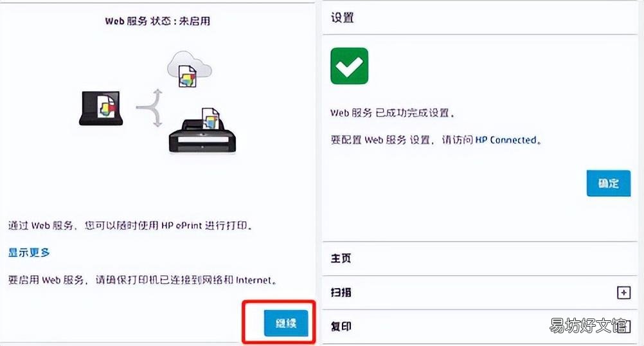
Task: Click the paper sheet above the printer
Action: 211,118
